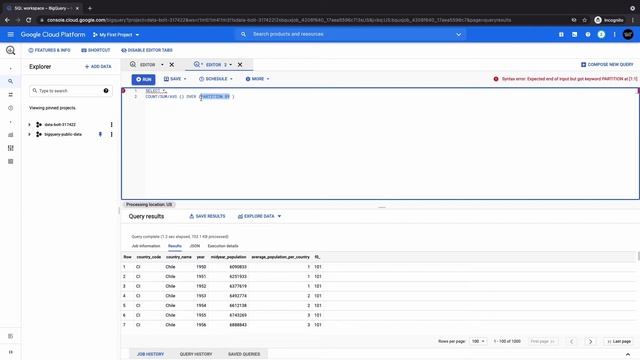Open the Explore Data dropdown

coord(260,216)
